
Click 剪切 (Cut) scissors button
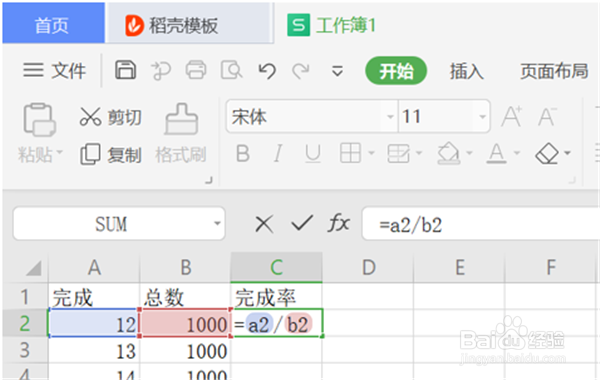[111, 117]
